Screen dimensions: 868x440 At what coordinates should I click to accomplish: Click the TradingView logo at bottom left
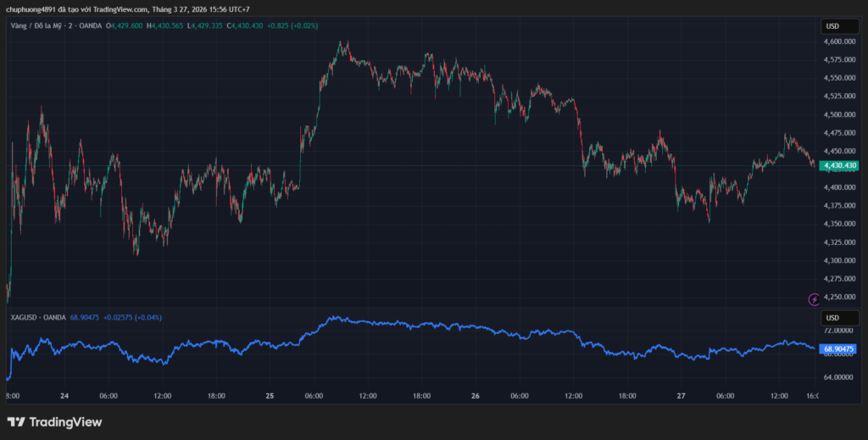[x=54, y=421]
